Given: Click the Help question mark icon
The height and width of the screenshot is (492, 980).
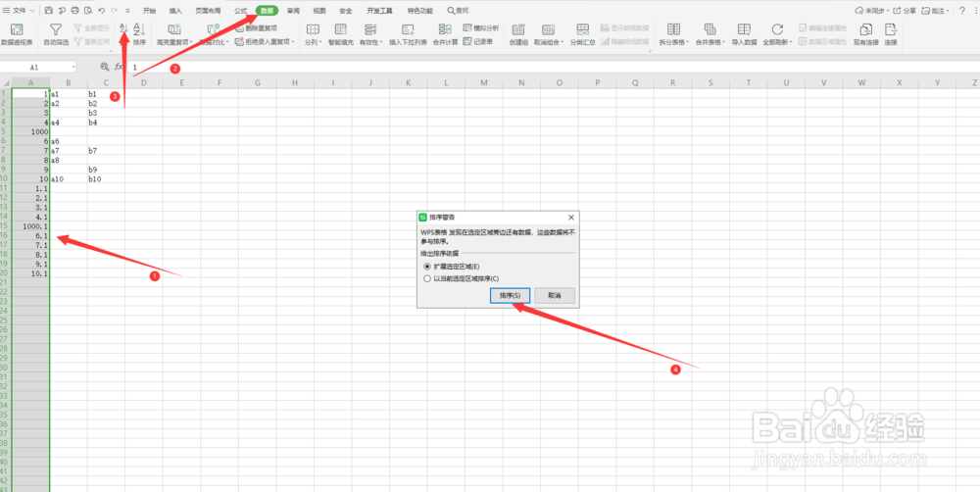Looking at the screenshot, I should 962,11.
